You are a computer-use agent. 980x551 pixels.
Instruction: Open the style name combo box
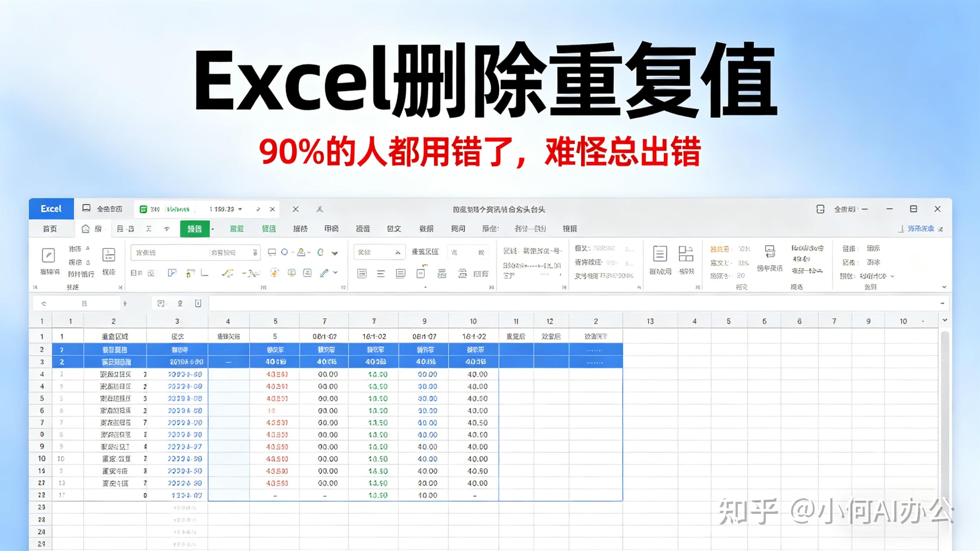pyautogui.click(x=379, y=252)
